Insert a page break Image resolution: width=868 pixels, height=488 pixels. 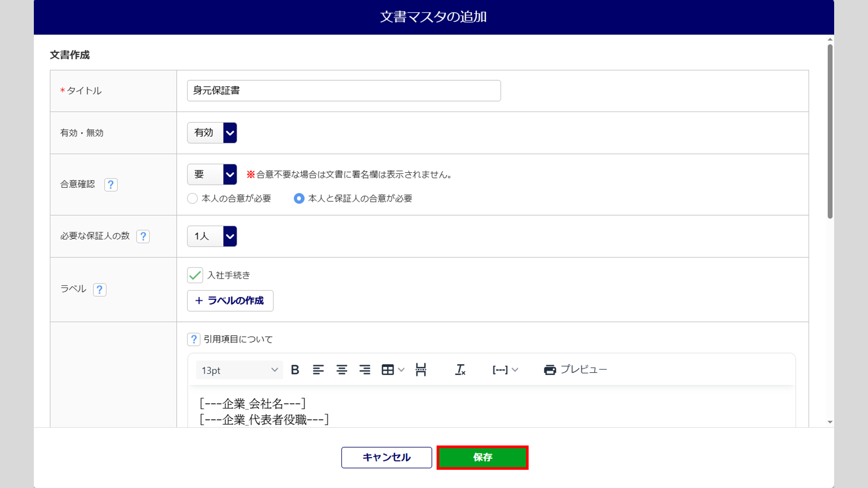[421, 370]
